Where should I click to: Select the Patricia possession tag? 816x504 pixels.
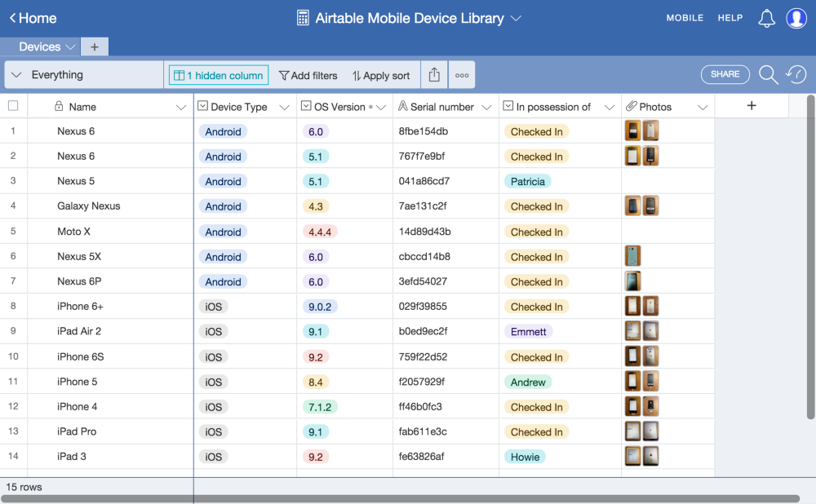[527, 182]
